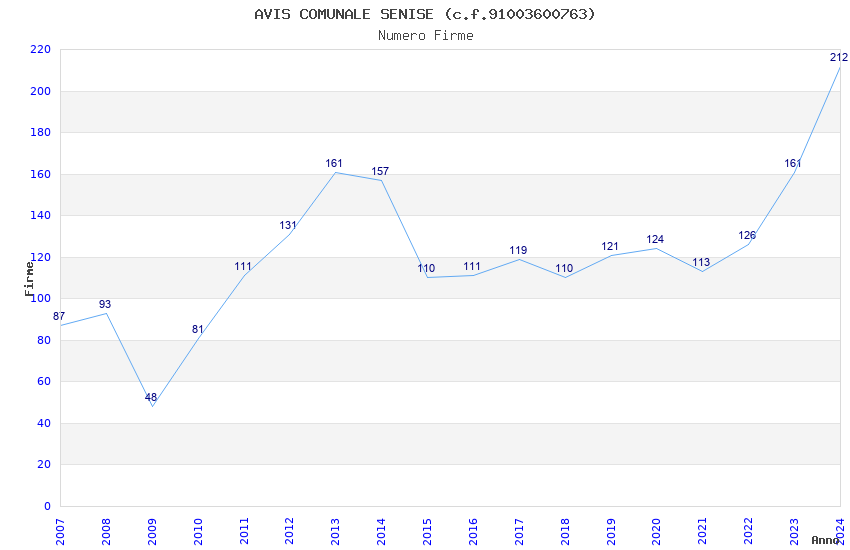Click the data label '131' for 2012
The width and height of the screenshot is (850, 550).
[288, 225]
